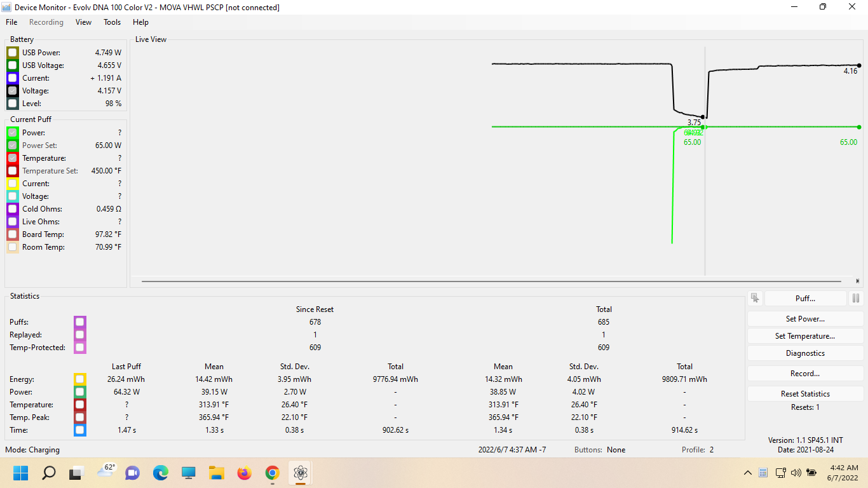Toggle the battery Voltage checkbox

[x=13, y=91]
